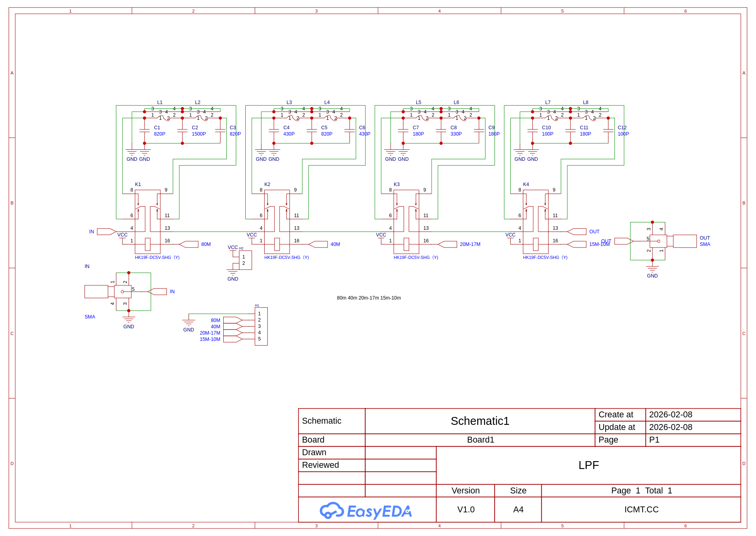
Task: Click the C10 100P capacitor symbol
Action: click(532, 130)
